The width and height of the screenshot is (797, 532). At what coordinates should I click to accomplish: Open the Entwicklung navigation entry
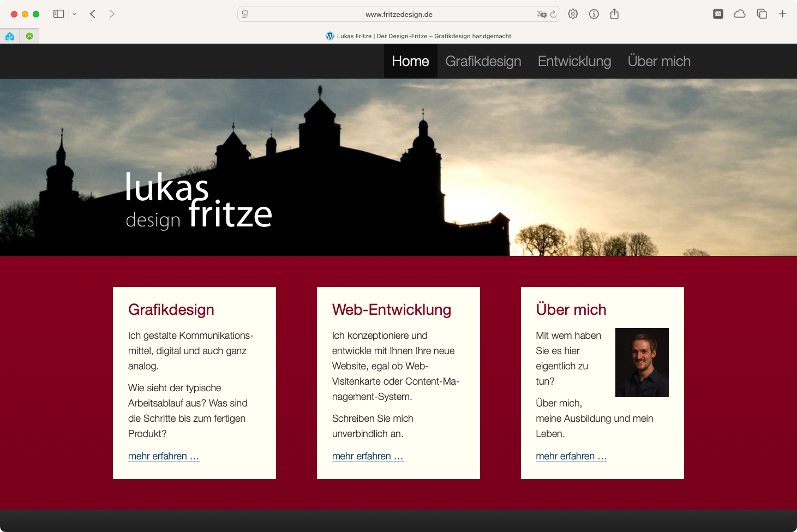(574, 61)
